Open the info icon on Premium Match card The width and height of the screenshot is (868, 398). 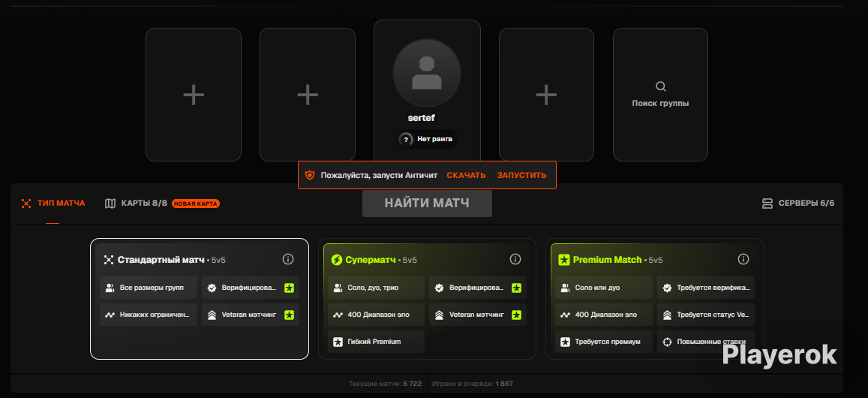(x=743, y=259)
